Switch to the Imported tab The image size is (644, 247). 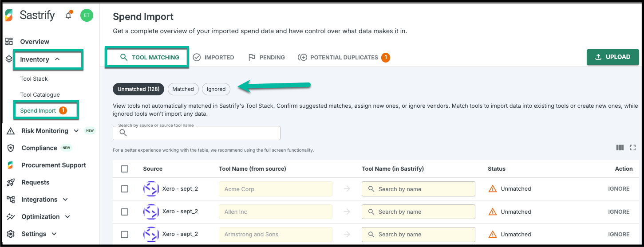click(213, 57)
